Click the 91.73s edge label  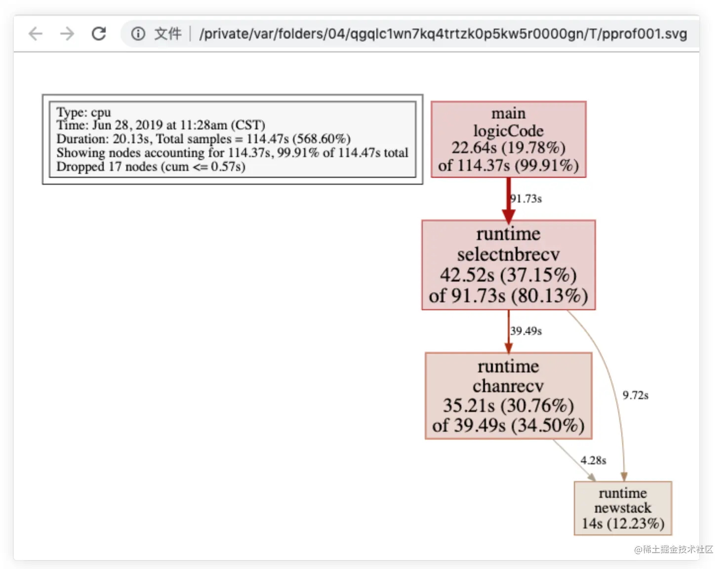pyautogui.click(x=526, y=199)
